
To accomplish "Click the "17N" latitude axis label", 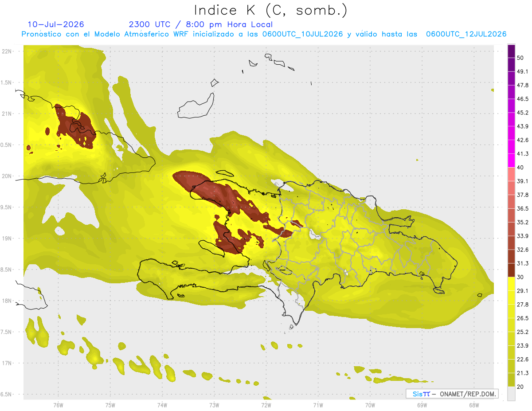I will [8, 363].
